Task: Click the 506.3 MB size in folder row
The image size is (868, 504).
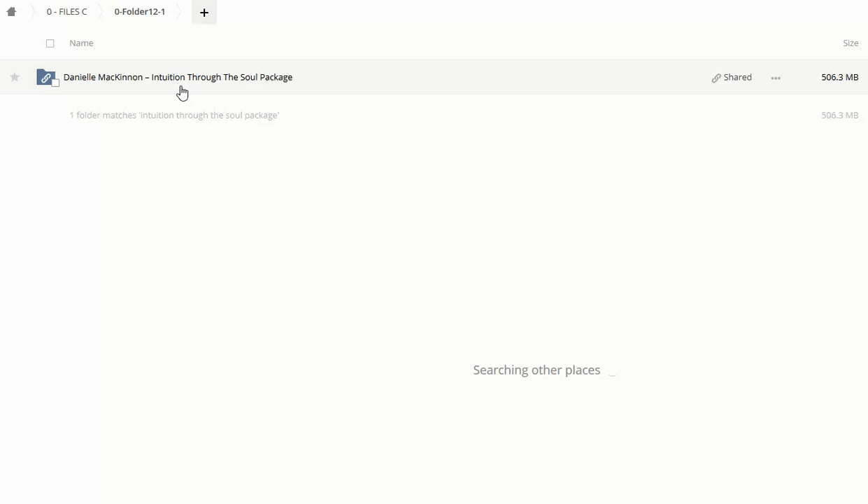Action: click(840, 77)
